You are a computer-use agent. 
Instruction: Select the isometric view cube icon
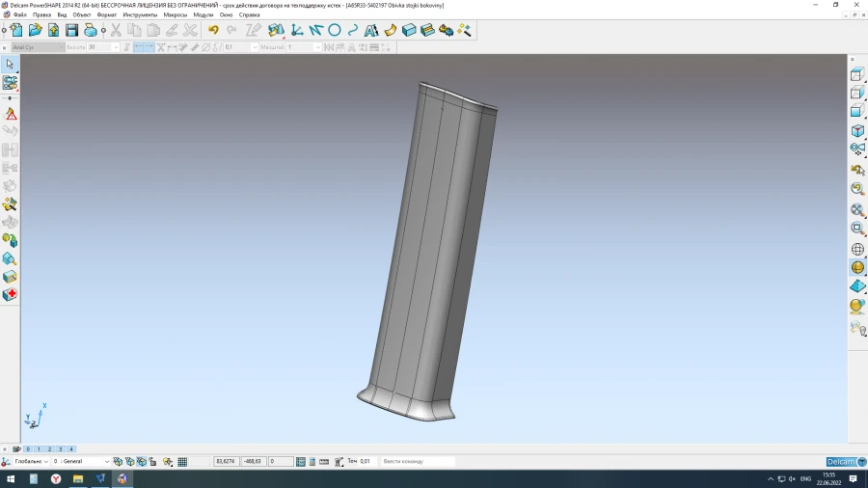(857, 130)
